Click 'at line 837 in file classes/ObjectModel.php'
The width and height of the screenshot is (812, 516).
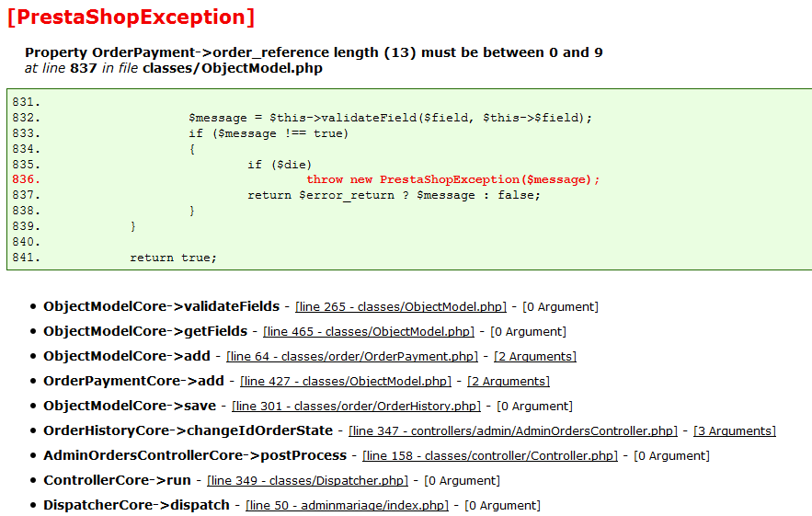pos(174,68)
